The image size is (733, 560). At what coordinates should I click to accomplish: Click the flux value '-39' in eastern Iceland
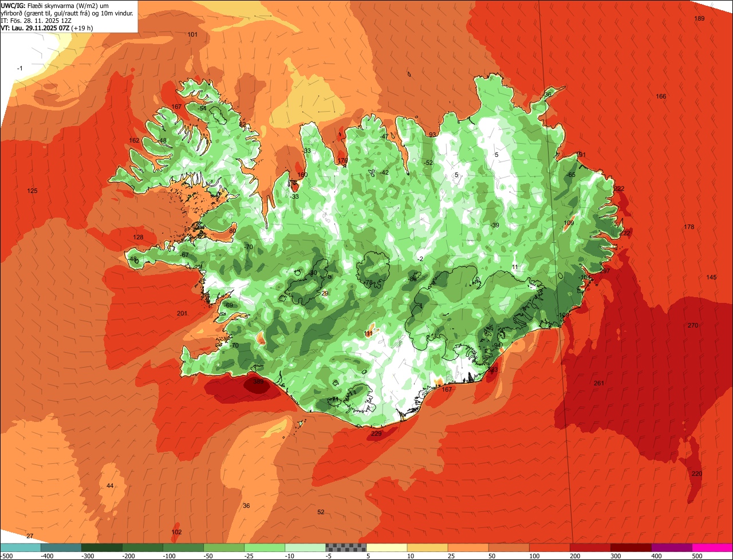pos(495,225)
